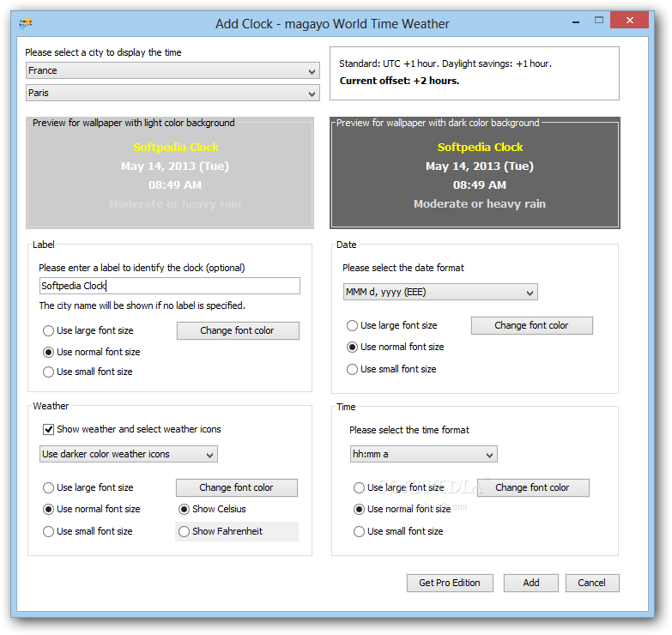Change font color in Label section

click(238, 330)
